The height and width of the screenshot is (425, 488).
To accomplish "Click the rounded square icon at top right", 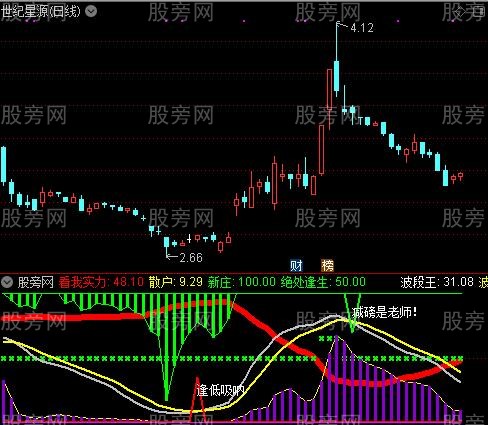I will click(x=478, y=12).
